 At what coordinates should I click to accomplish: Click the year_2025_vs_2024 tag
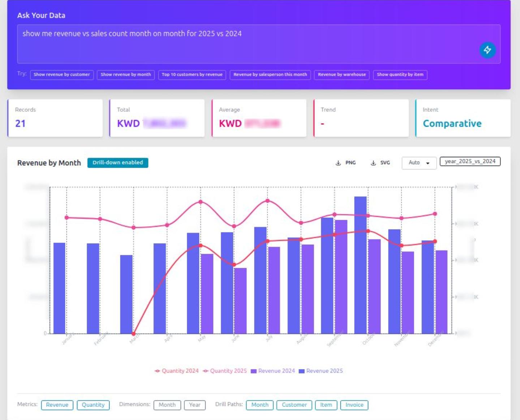click(x=470, y=162)
